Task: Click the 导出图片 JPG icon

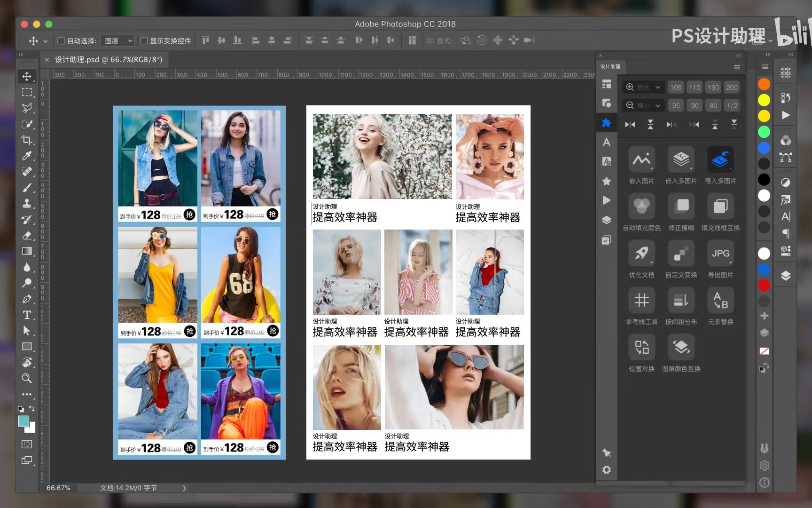Action: (x=720, y=254)
